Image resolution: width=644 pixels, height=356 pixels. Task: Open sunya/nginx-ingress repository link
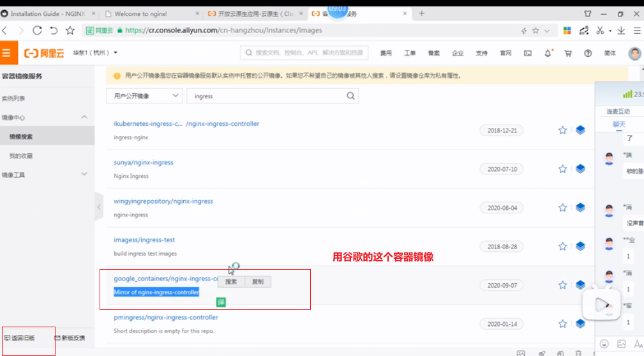[144, 162]
